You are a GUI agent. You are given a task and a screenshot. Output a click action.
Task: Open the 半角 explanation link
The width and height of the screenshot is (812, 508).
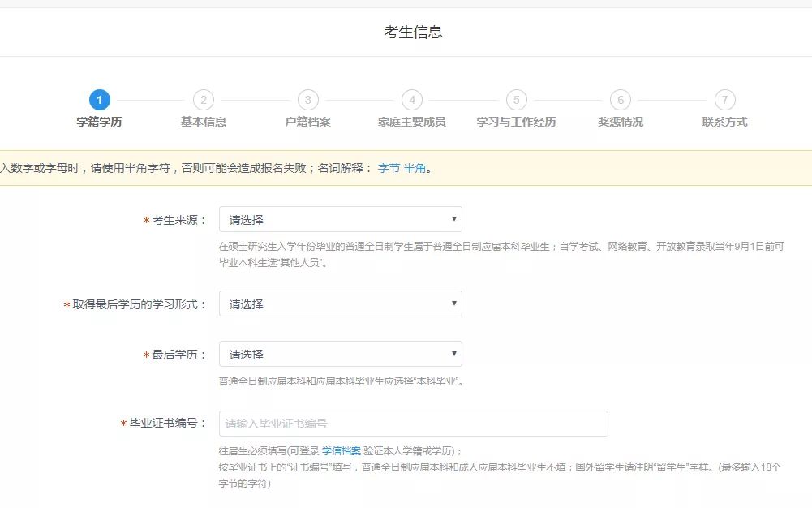[x=415, y=169]
